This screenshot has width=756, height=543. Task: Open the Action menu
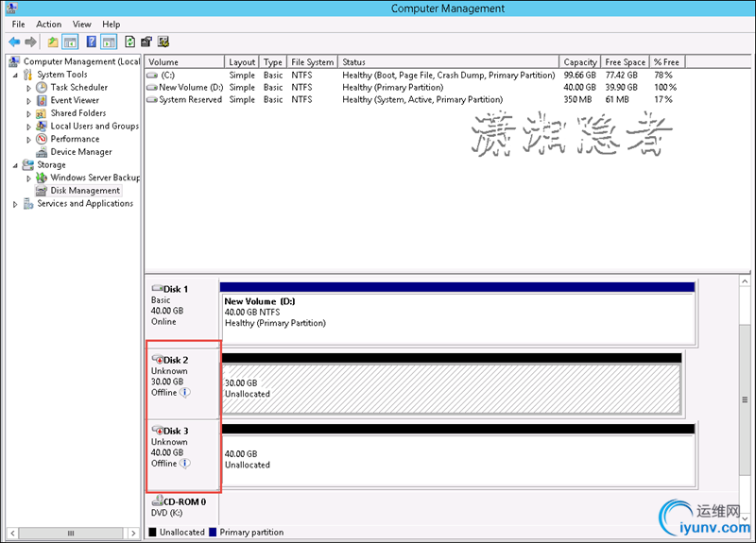click(48, 24)
